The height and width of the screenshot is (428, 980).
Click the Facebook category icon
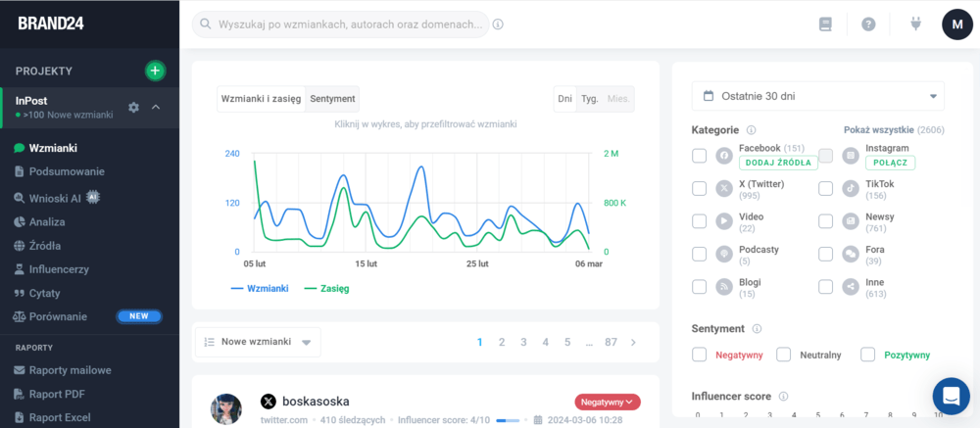pyautogui.click(x=724, y=156)
